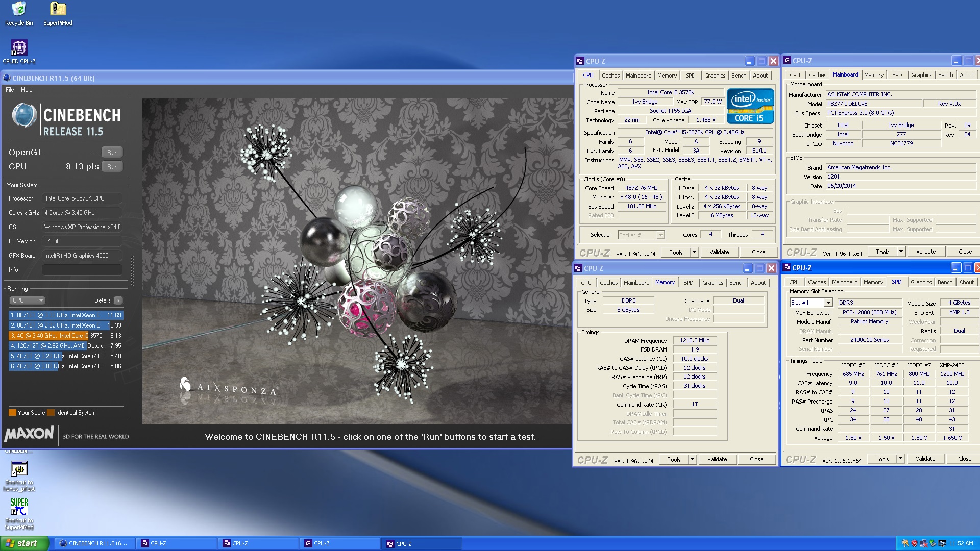Viewport: 980px width, 551px height.
Task: Open Graphics tab in CPU window
Action: pos(715,76)
